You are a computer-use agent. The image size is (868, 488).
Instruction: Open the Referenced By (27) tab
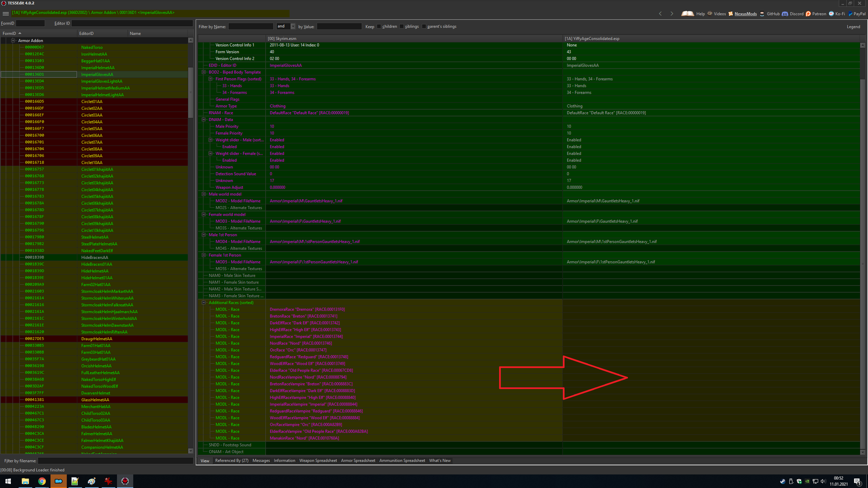point(231,461)
